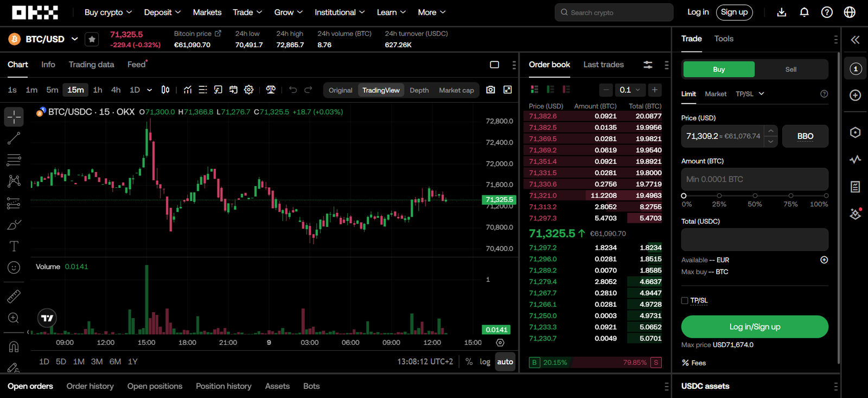Click the Log in link in header
Image resolution: width=868 pixels, height=398 pixels.
698,12
